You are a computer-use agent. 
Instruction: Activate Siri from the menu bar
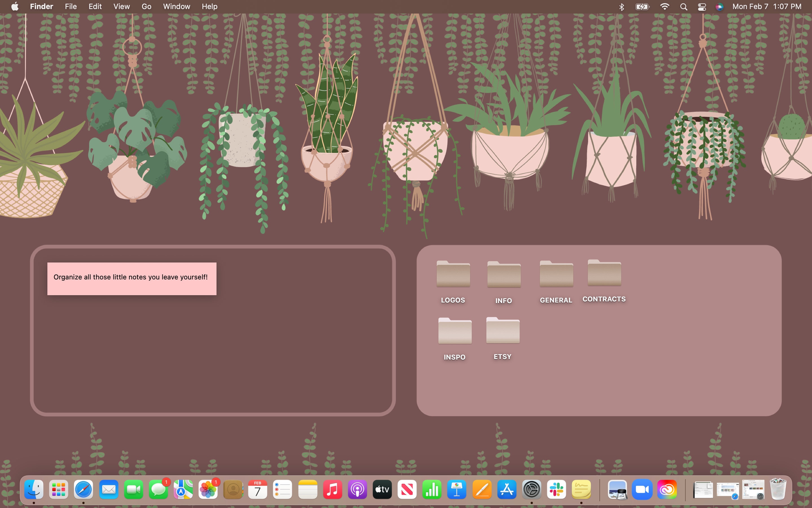point(720,7)
